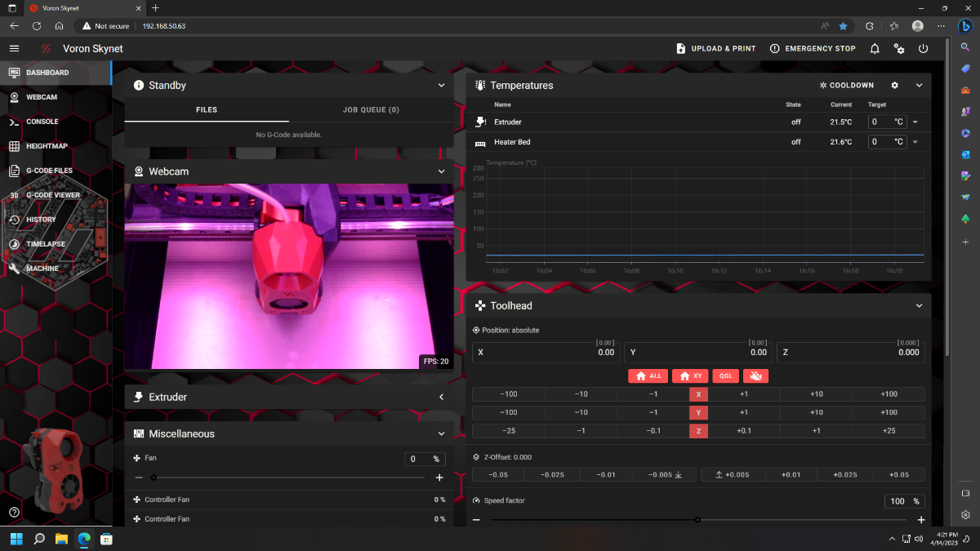Viewport: 980px width, 551px height.
Task: Collapse the Toolhead panel
Action: coord(919,305)
